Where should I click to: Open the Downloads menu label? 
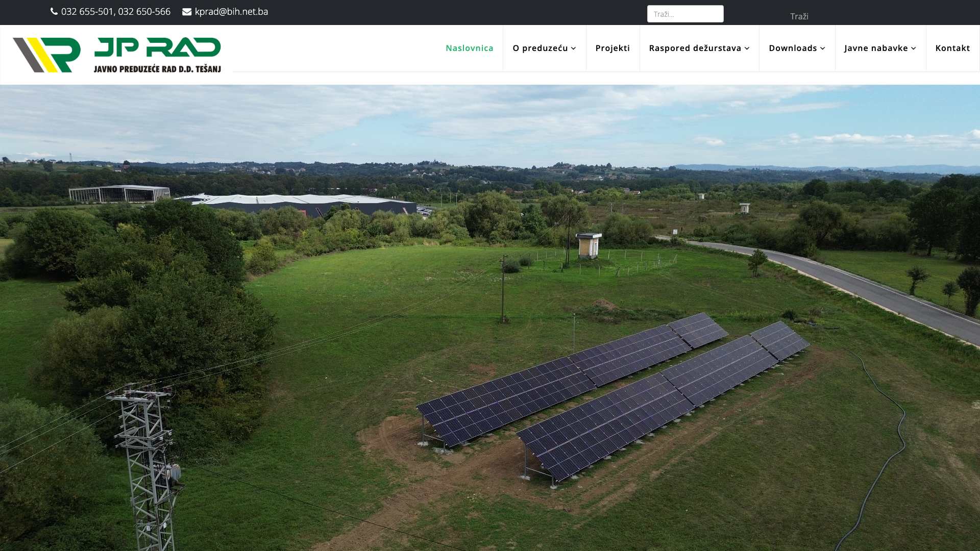[793, 48]
